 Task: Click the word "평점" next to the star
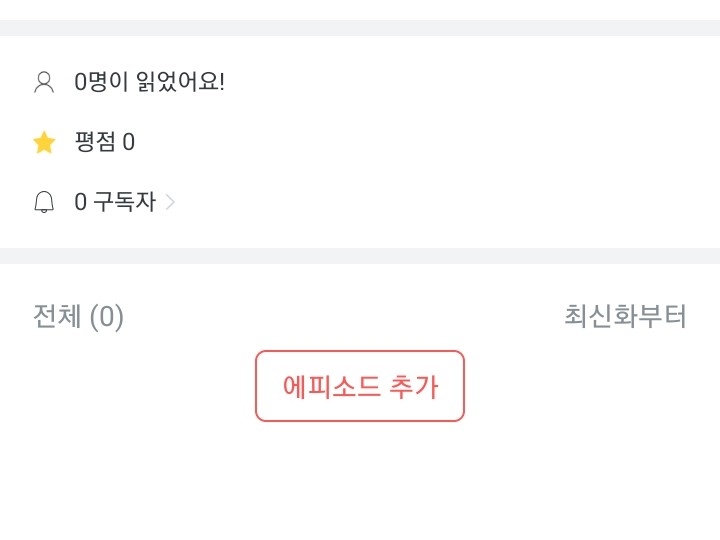95,142
